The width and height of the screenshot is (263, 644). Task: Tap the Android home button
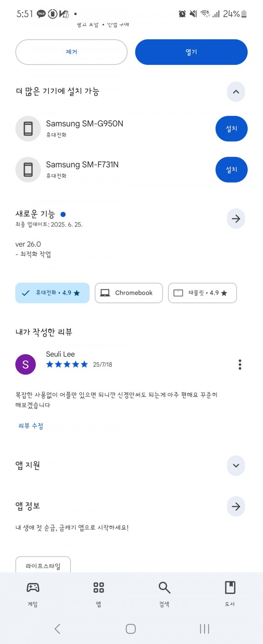(131, 629)
